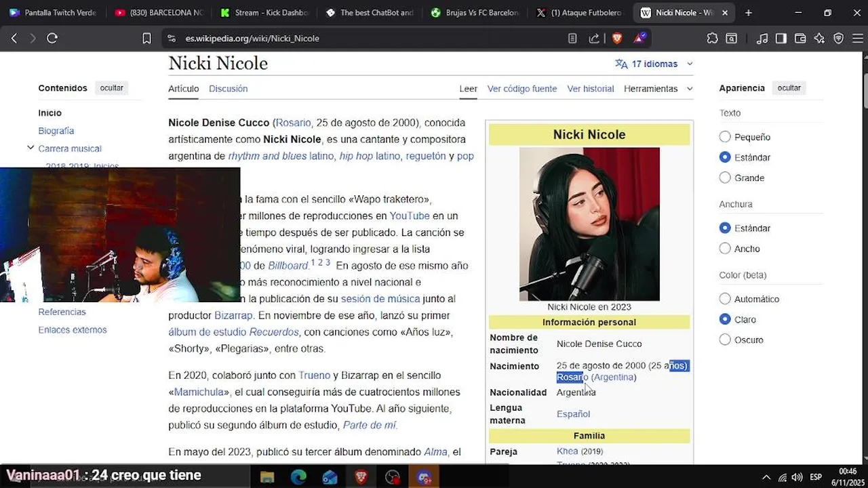The height and width of the screenshot is (488, 868).
Task: Click the volume icon in system tray
Action: pyautogui.click(x=797, y=477)
